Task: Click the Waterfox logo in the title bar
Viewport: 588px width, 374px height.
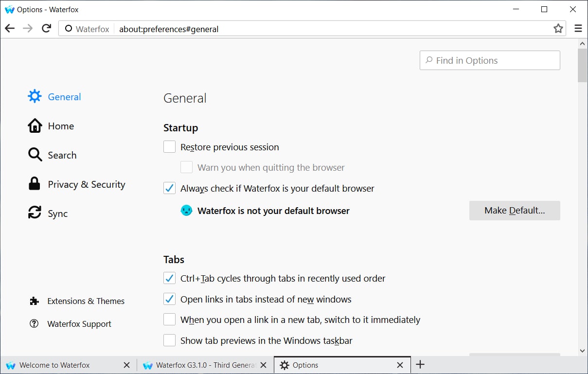Action: coord(10,9)
